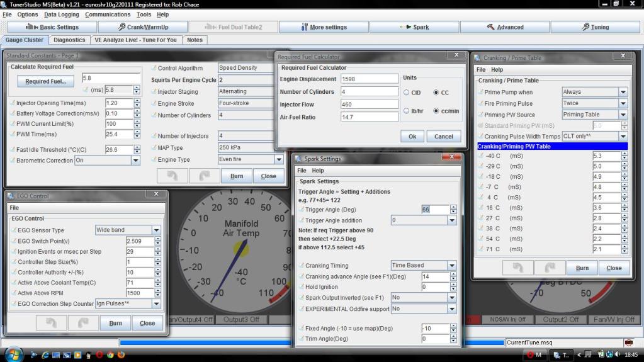This screenshot has width=644, height=362.
Task: Switch to the Diagnostics tab
Action: pos(69,40)
